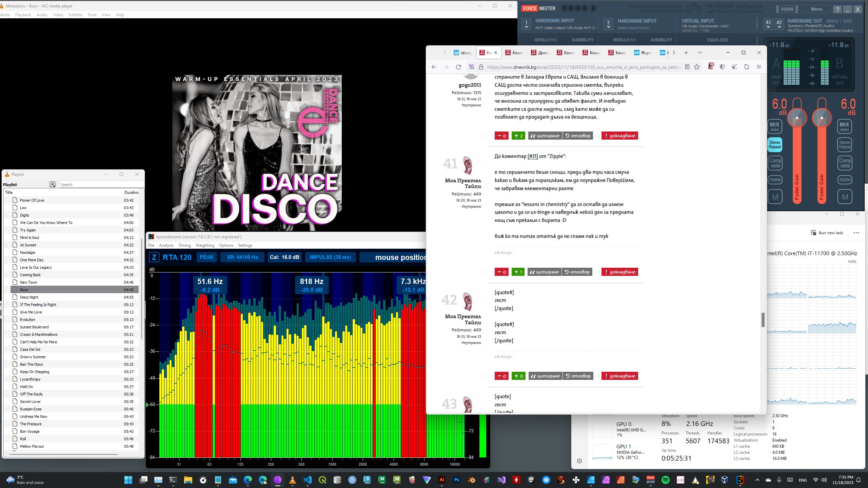Reload the dnevnik.bg page

pyautogui.click(x=458, y=67)
